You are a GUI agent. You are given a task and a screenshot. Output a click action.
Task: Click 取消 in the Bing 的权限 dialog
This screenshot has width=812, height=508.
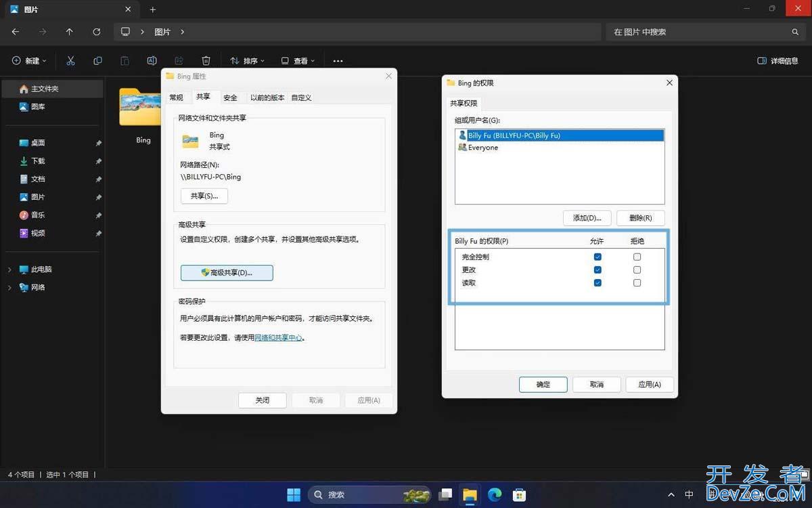coord(597,384)
